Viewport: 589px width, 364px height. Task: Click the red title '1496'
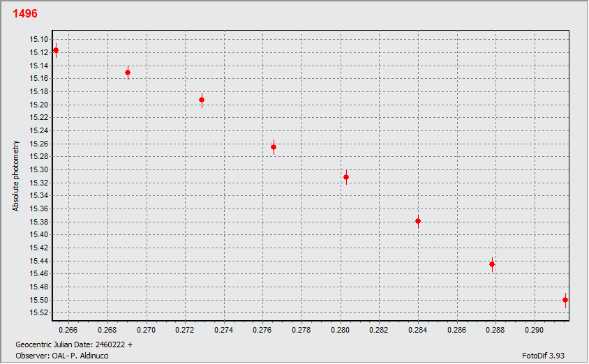tap(25, 13)
